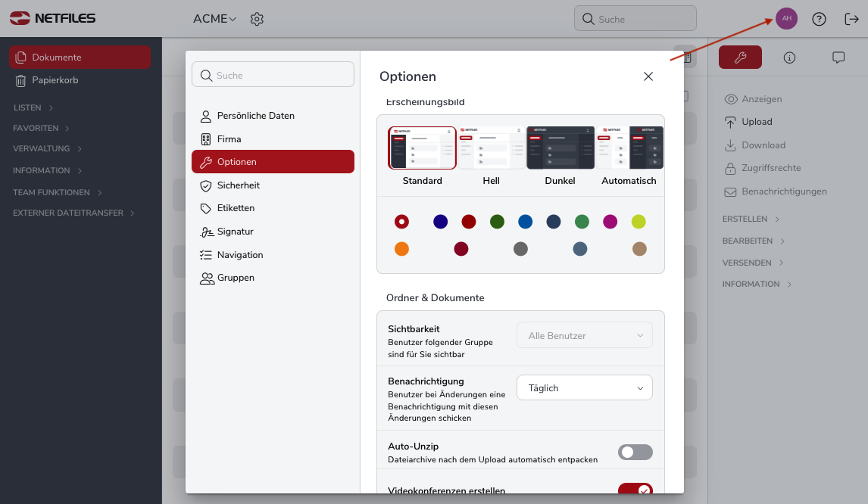The height and width of the screenshot is (504, 868).
Task: Open the ACME data room dropdown
Action: pos(215,19)
